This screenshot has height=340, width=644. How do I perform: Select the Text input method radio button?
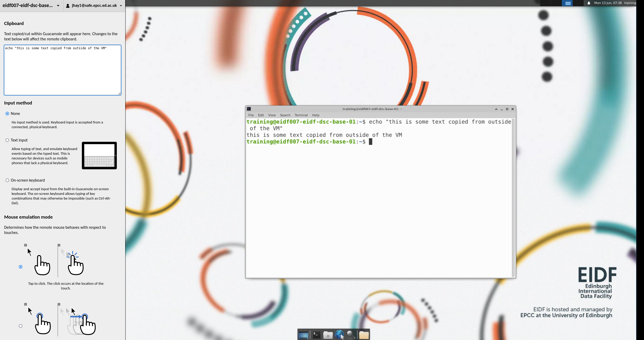[x=7, y=140]
